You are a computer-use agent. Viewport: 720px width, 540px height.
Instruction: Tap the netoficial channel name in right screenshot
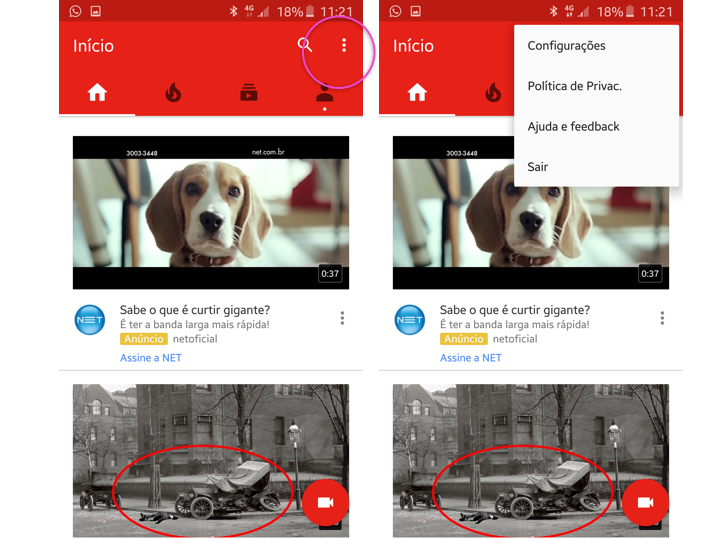[x=515, y=339]
